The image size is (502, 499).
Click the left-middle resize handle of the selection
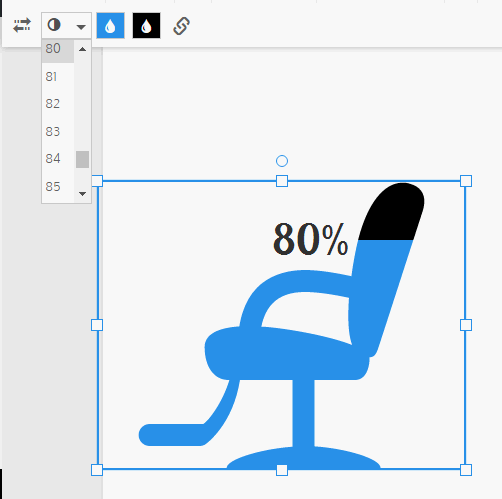coord(97,325)
